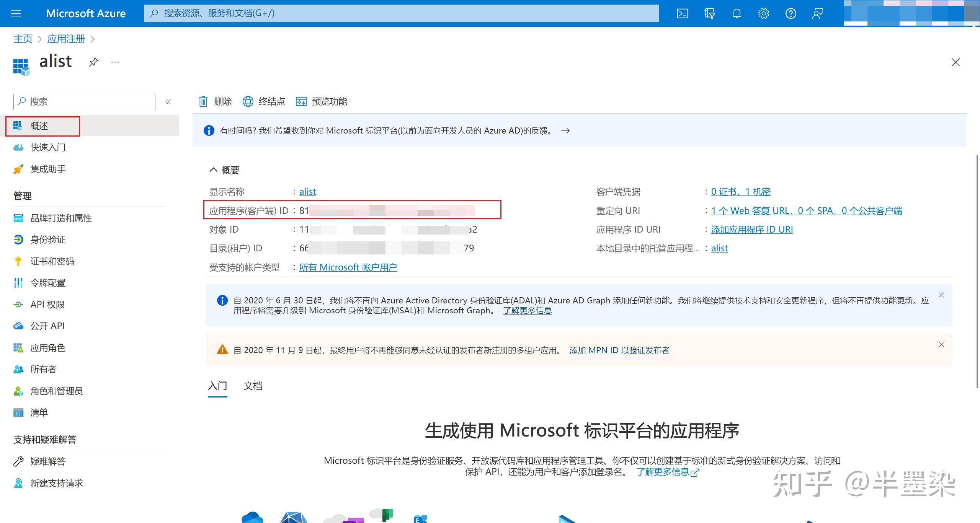Pin the alist app to dashboard
980x523 pixels.
coord(93,62)
